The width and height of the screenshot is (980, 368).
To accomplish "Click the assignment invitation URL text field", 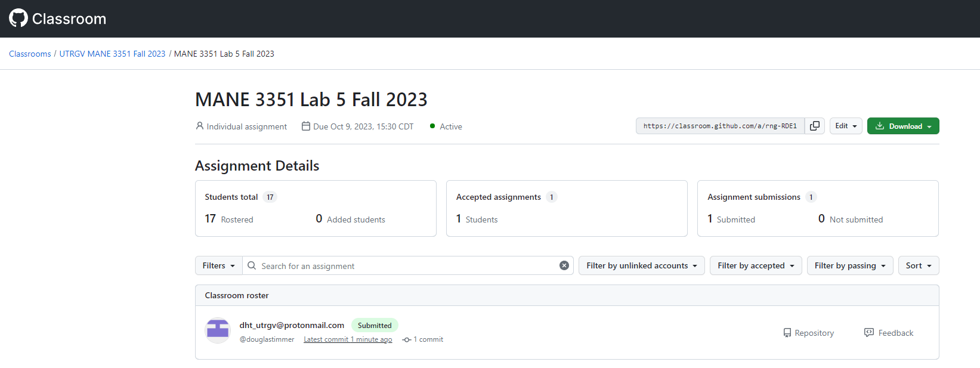I will coord(720,126).
